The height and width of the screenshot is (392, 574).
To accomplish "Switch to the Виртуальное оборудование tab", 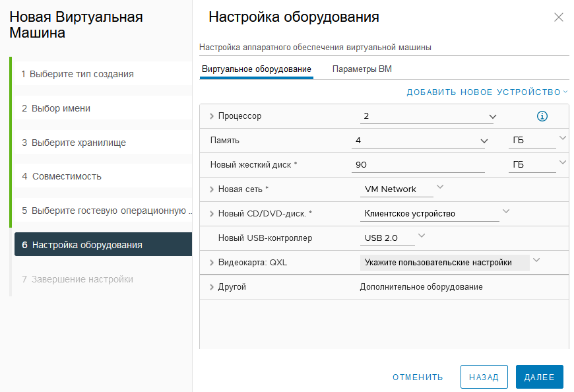I will 256,69.
